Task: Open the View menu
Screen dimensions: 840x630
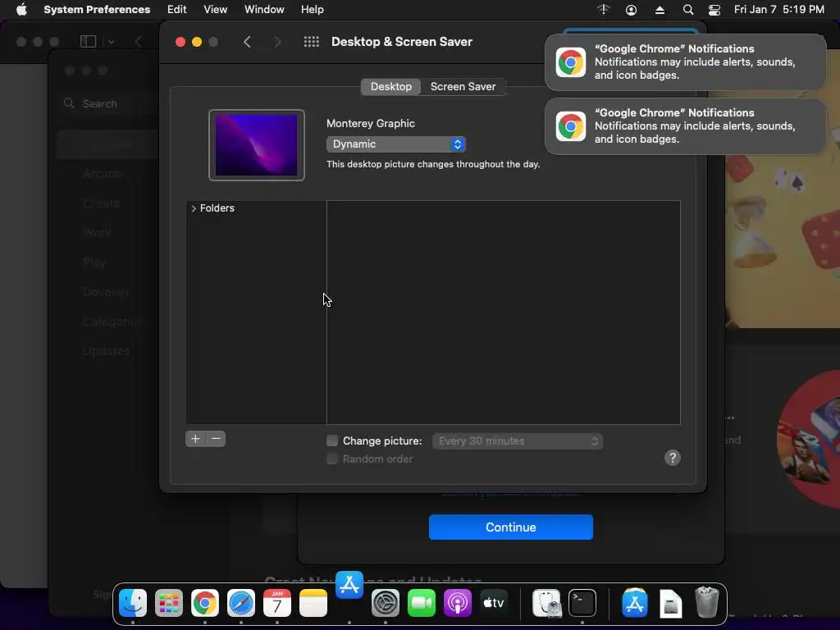Action: coord(216,10)
